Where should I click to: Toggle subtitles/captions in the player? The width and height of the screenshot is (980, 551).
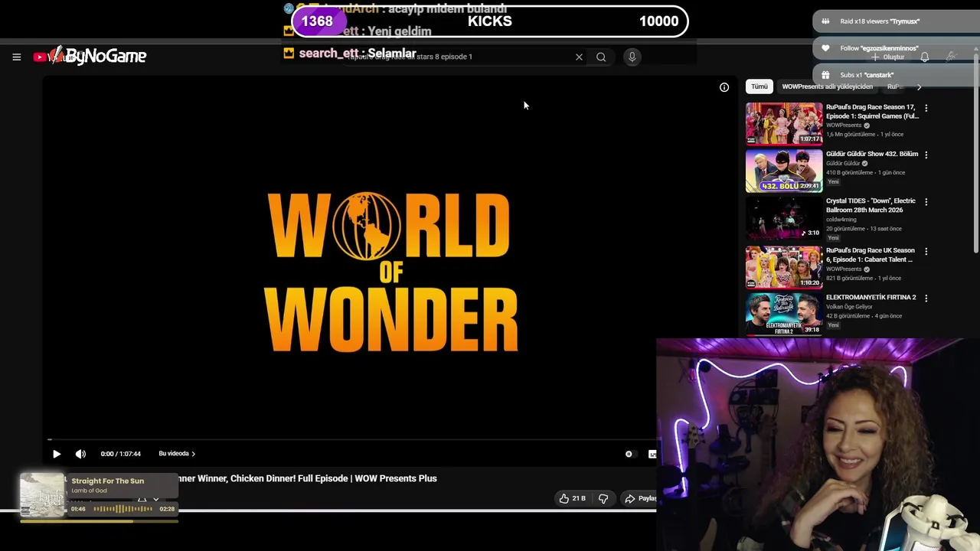point(652,454)
